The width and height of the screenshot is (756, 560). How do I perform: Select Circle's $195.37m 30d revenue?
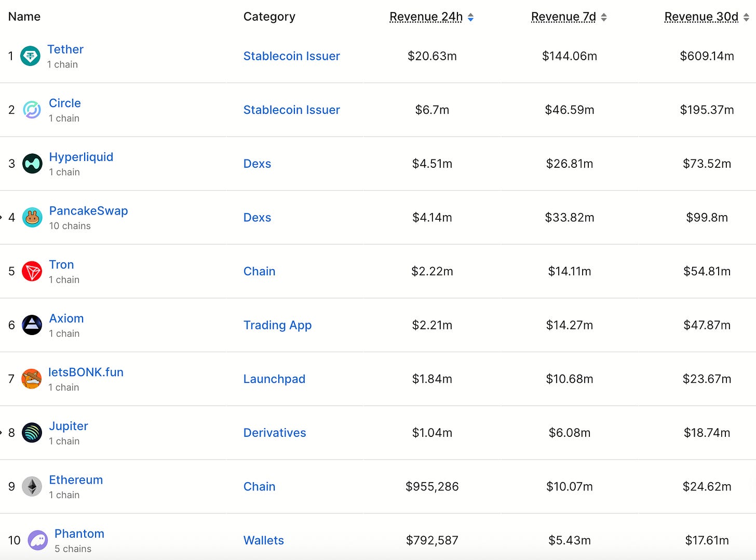[x=707, y=110]
